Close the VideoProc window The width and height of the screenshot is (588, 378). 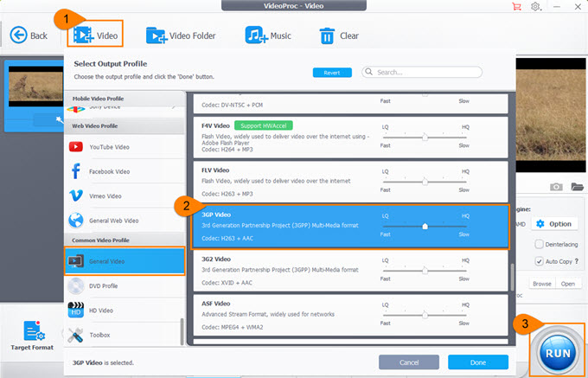[578, 7]
